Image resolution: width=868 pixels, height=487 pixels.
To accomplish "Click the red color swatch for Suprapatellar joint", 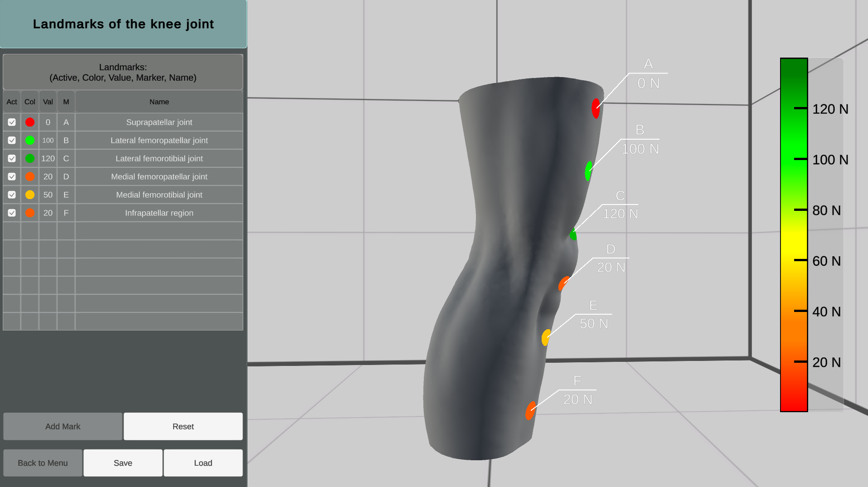I will (x=30, y=122).
